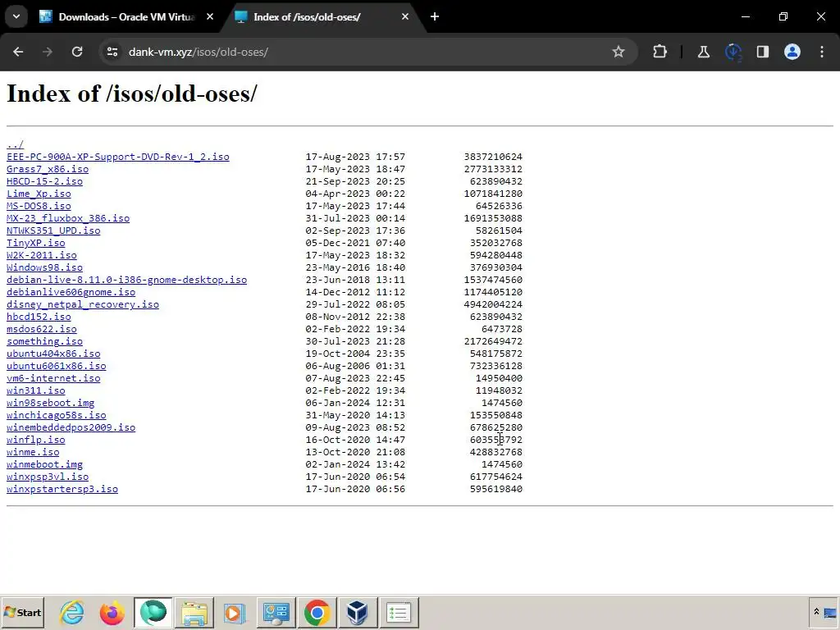Go back to the previous page
The image size is (840, 630).
[18, 52]
